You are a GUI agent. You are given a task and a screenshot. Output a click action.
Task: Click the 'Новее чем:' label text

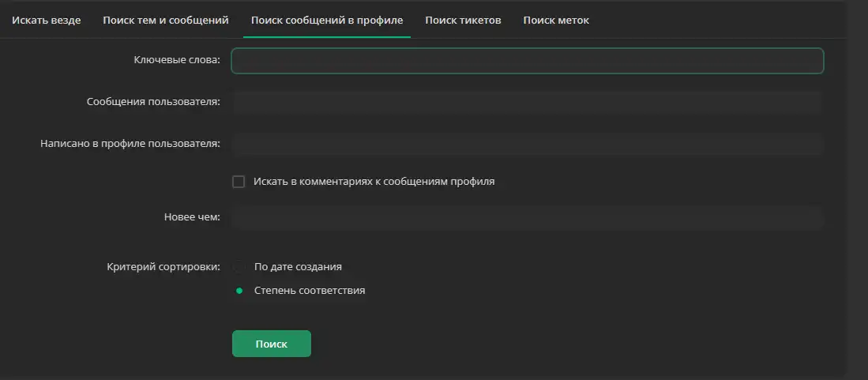click(x=192, y=218)
